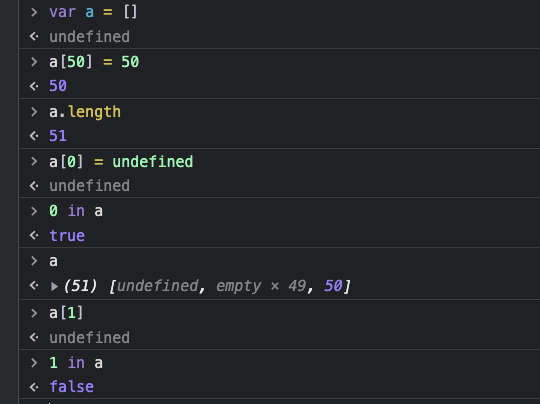Image resolution: width=540 pixels, height=404 pixels.
Task: Click the input chevron beside 'a[50] = 50'
Action: click(34, 62)
